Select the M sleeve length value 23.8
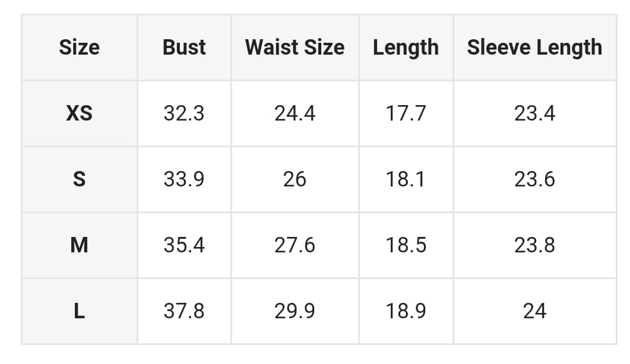Screen dimensions: 630x364 point(534,245)
